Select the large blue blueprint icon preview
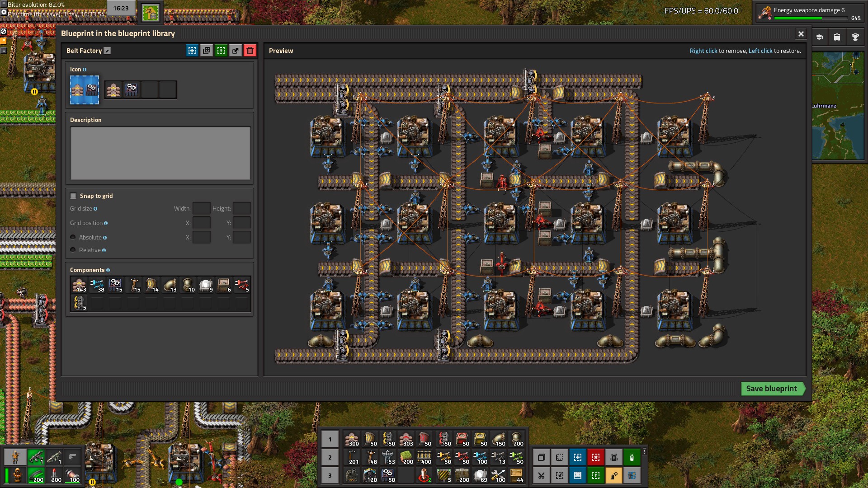The width and height of the screenshot is (868, 488). pos(85,90)
